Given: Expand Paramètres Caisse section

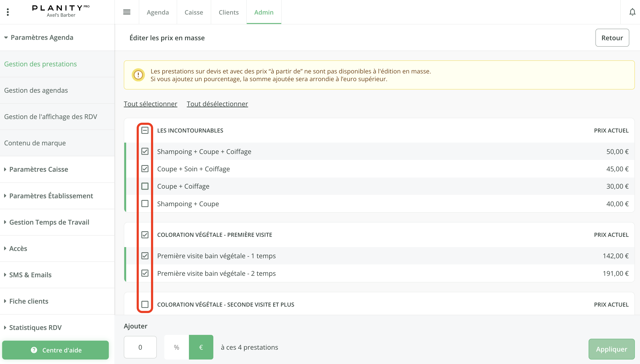Looking at the screenshot, I should pyautogui.click(x=39, y=169).
